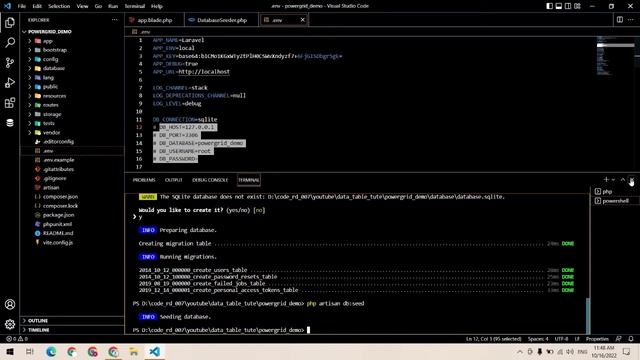Add a new terminal with plus icon
This screenshot has width=640, height=360.
[606, 180]
